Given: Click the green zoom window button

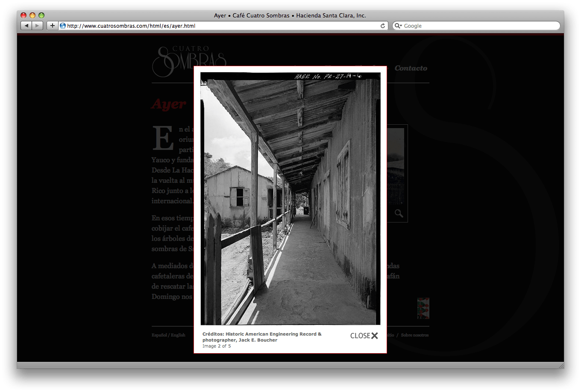Looking at the screenshot, I should point(41,15).
